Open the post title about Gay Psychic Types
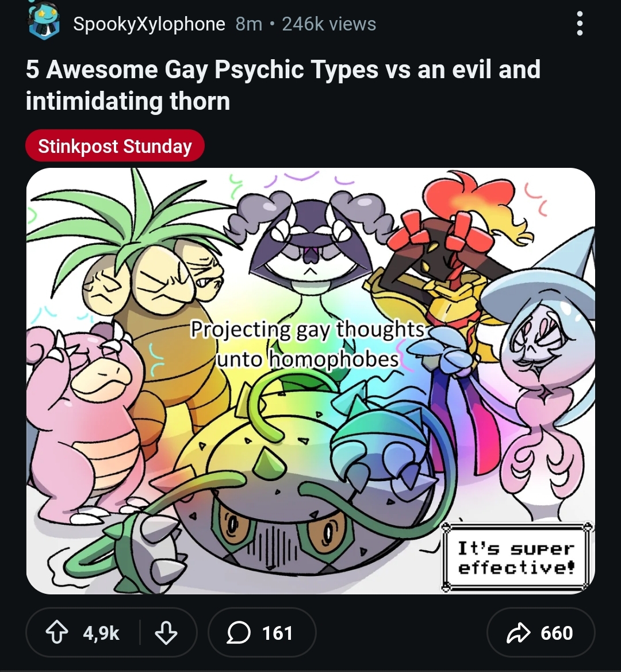Image resolution: width=621 pixels, height=672 pixels. 283,85
